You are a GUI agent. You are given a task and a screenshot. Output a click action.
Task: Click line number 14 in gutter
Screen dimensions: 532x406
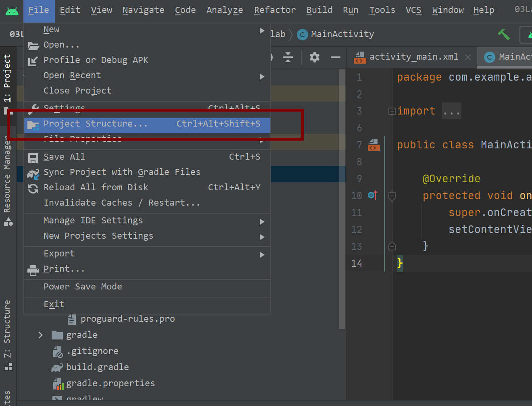pos(357,264)
